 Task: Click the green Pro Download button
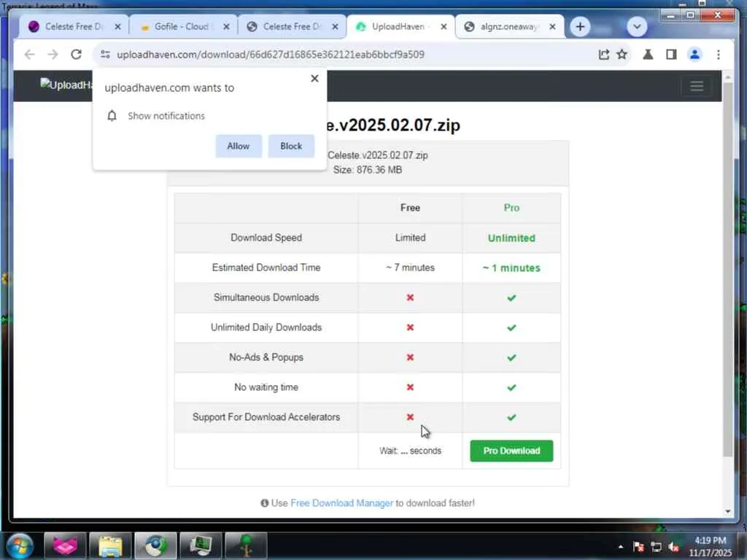(x=511, y=451)
